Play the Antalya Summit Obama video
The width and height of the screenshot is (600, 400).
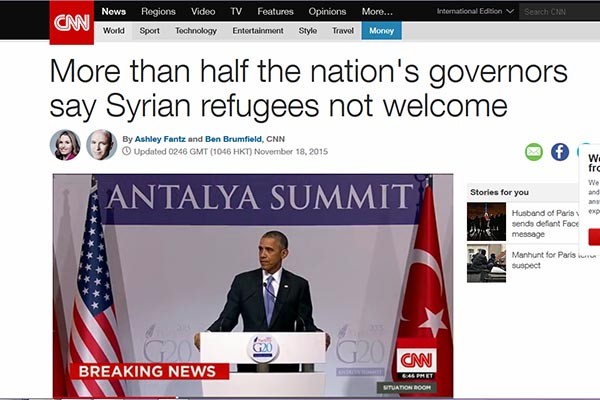(253, 285)
